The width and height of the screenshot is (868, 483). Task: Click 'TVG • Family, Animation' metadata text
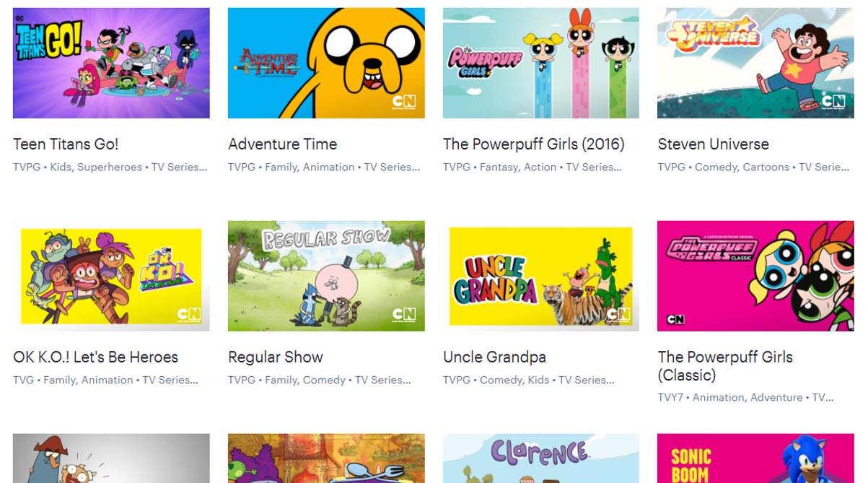pyautogui.click(x=105, y=380)
